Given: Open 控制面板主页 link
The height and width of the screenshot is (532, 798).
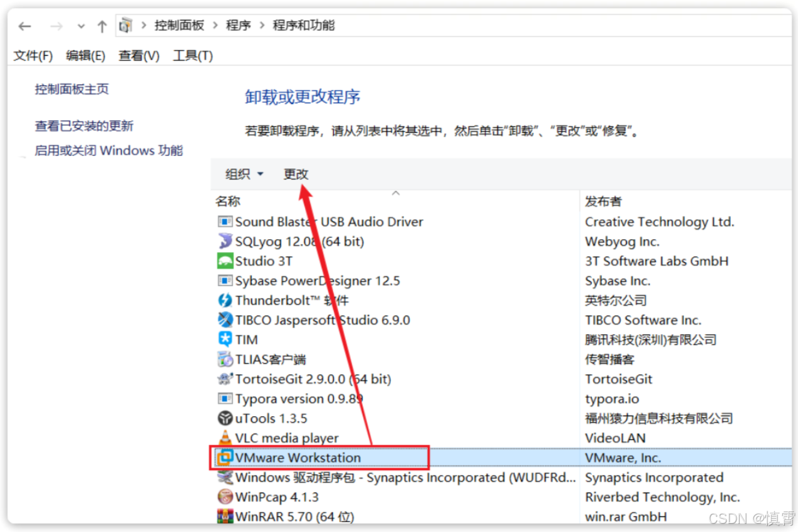Looking at the screenshot, I should (72, 89).
